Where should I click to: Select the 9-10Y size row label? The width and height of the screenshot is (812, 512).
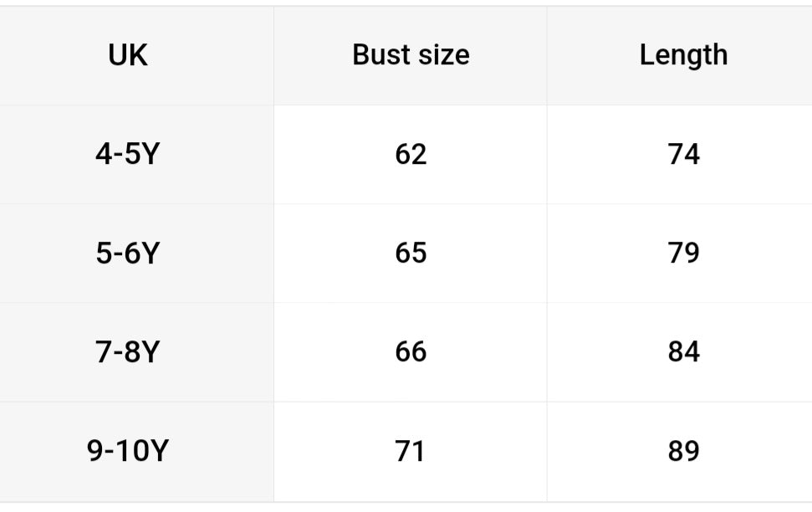click(x=127, y=451)
